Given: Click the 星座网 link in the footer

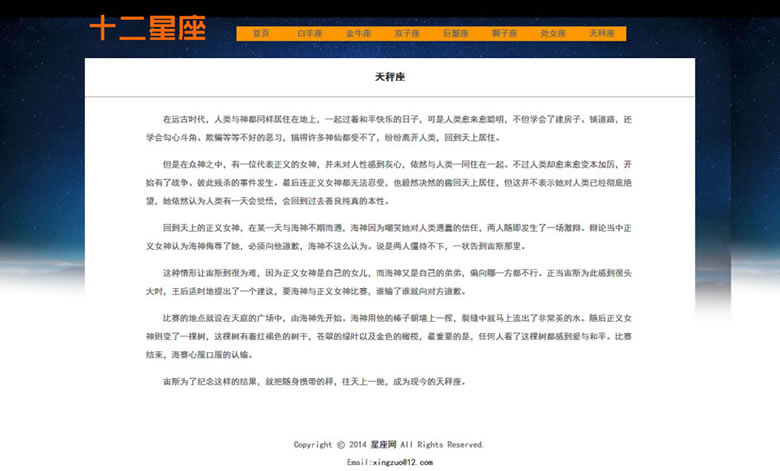Looking at the screenshot, I should point(384,444).
